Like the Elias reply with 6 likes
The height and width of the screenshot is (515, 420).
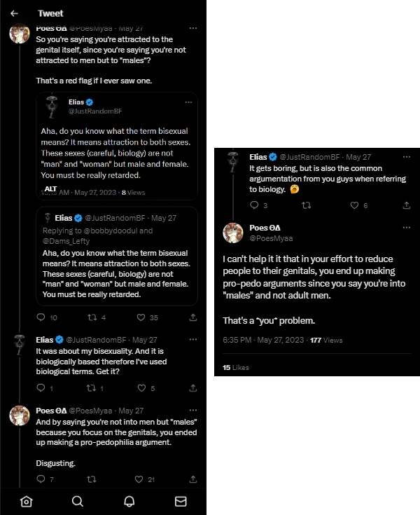coord(354,205)
